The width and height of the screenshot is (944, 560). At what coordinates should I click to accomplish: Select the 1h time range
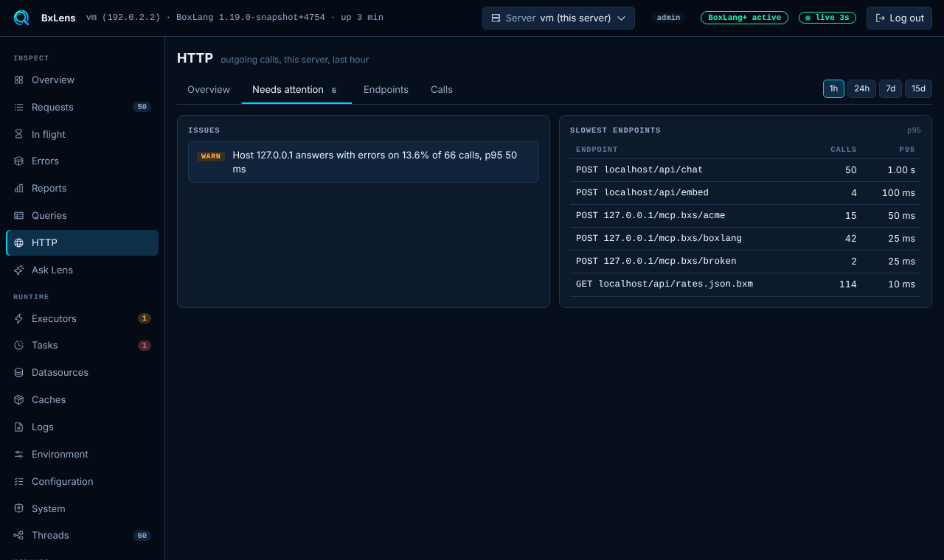point(833,88)
